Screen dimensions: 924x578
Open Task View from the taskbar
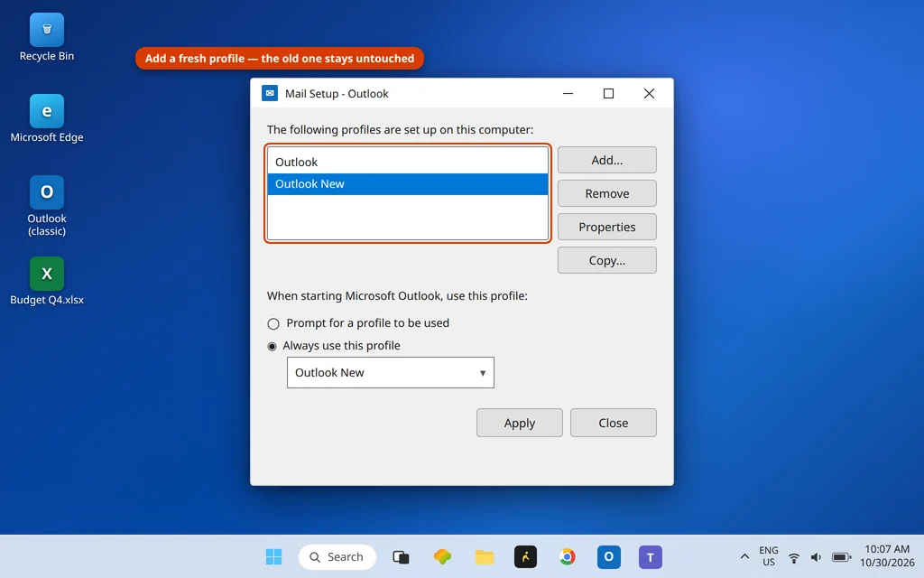401,556
